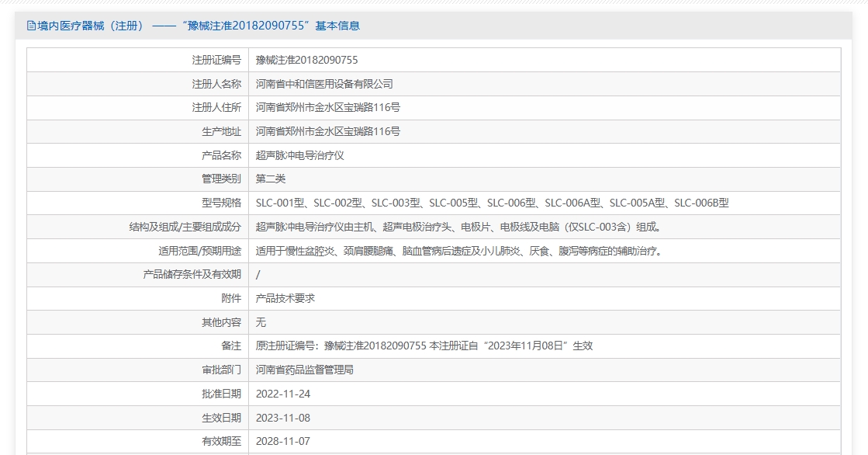Click the '结构及组成/主要组成成分' label
The image size is (868, 455).
point(185,227)
